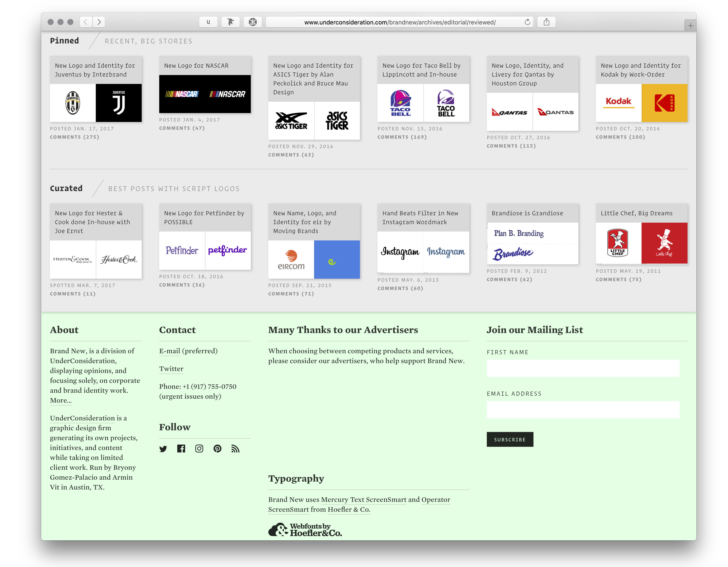Open the Facebook follow icon

point(181,449)
